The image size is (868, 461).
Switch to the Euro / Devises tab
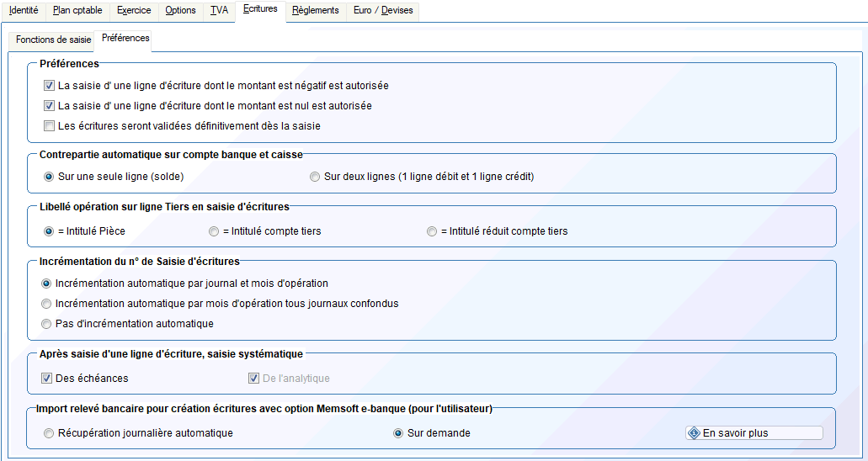click(384, 10)
